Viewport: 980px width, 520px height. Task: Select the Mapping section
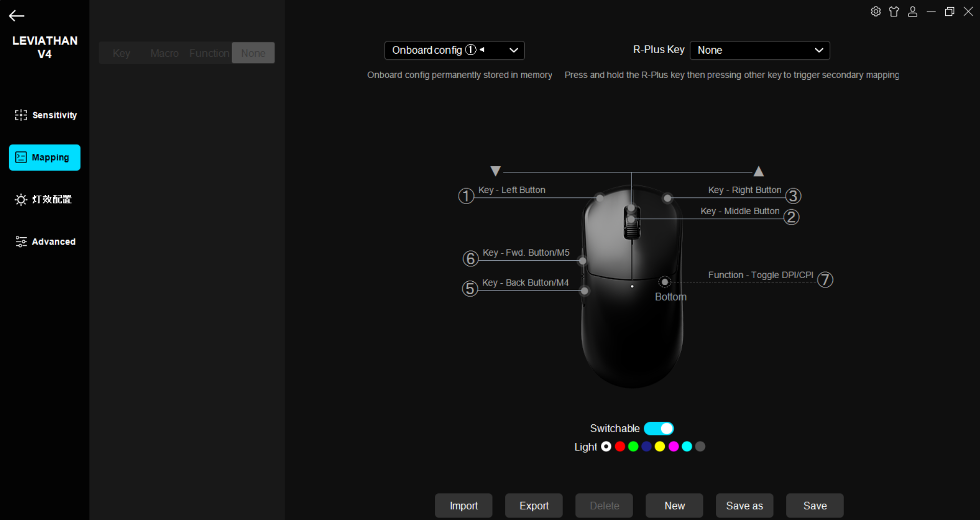tap(45, 157)
